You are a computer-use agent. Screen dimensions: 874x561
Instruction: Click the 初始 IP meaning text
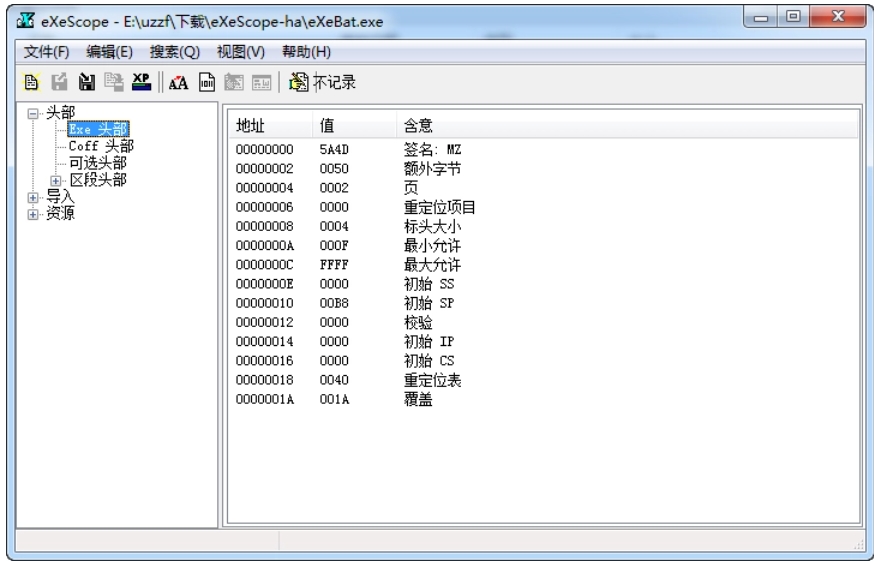(429, 341)
